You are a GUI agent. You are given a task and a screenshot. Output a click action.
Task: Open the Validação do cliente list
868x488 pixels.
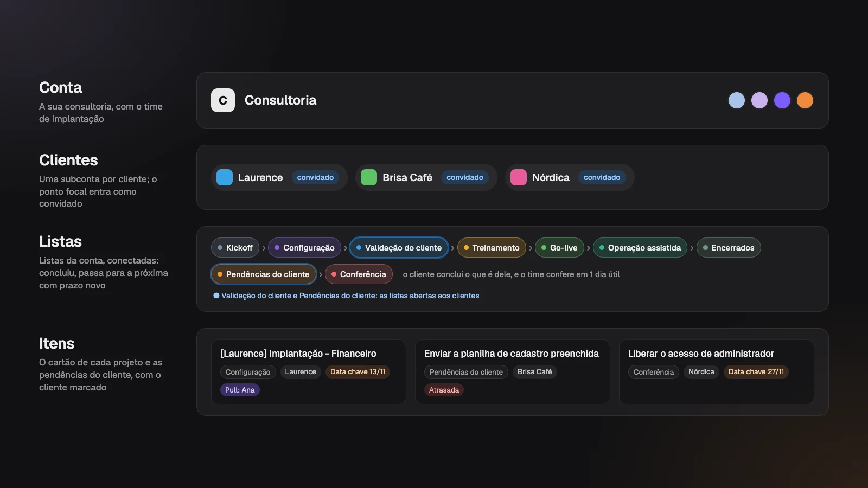pyautogui.click(x=399, y=248)
